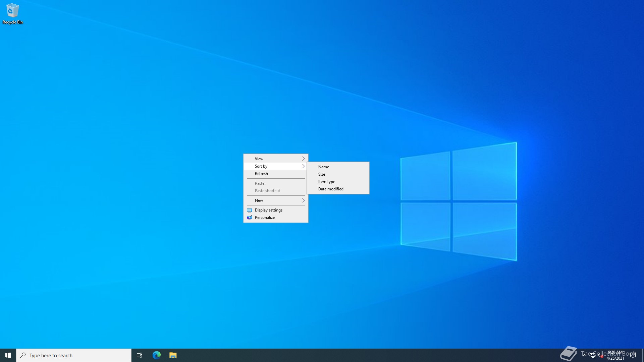Open the clock showing 9:20 AM
The width and height of the screenshot is (644, 362).
click(615, 355)
